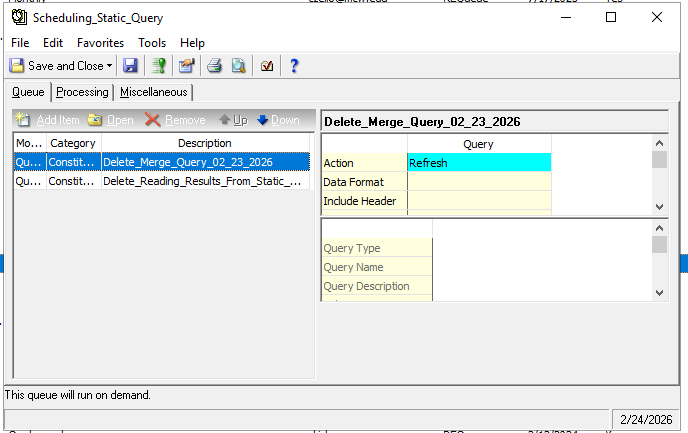The image size is (688, 433).
Task: Click the Category column header
Action: [74, 143]
